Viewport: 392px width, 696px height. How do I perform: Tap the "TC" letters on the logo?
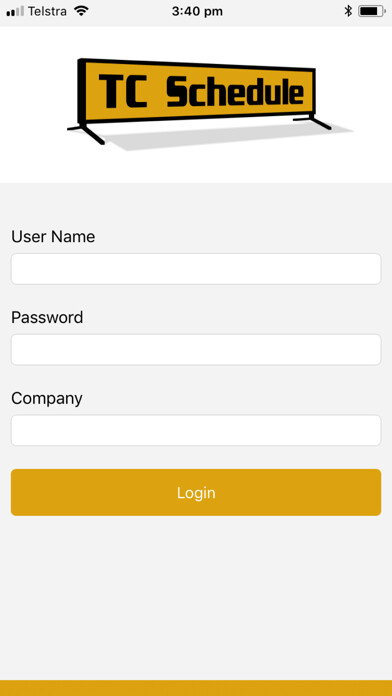point(123,91)
